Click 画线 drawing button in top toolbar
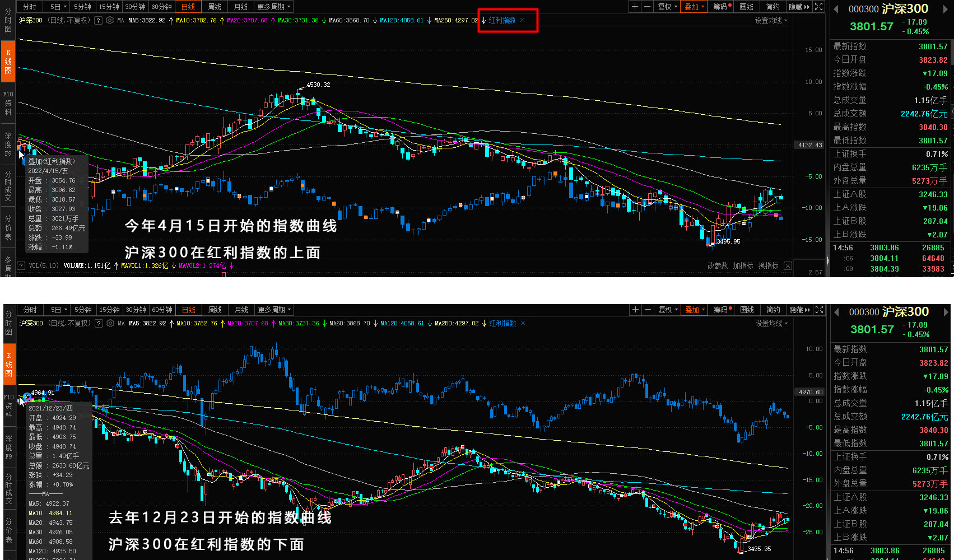The width and height of the screenshot is (954, 560). (747, 7)
